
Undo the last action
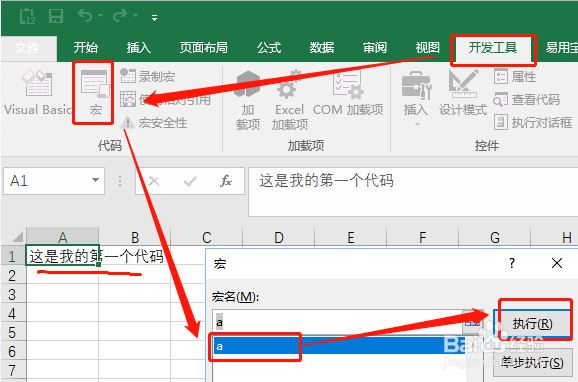tap(85, 16)
